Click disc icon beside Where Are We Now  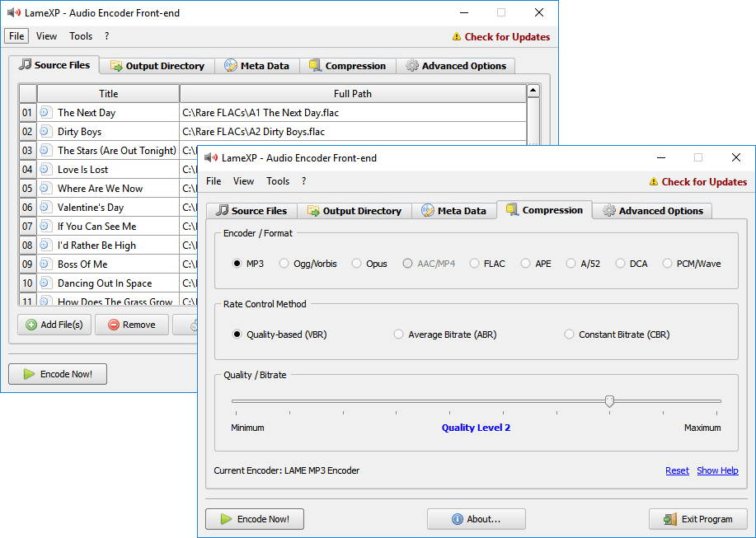click(x=45, y=188)
